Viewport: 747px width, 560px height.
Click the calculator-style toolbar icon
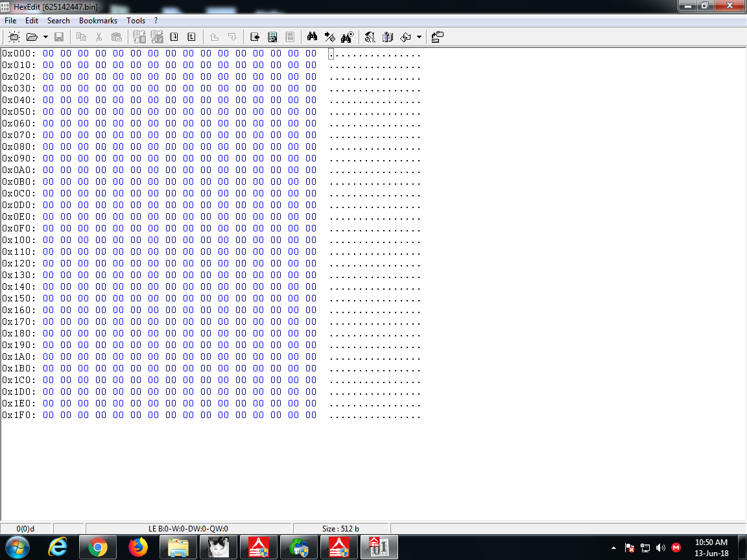click(x=272, y=37)
